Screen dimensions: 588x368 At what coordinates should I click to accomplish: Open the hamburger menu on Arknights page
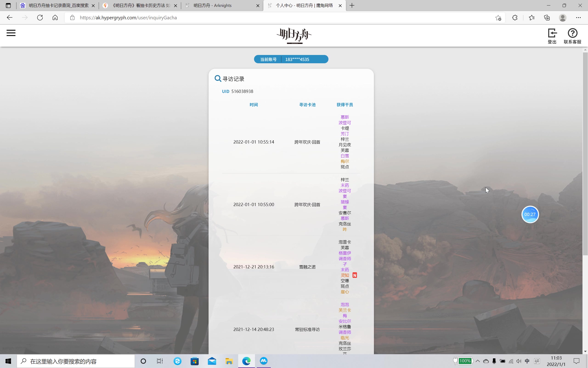click(11, 33)
